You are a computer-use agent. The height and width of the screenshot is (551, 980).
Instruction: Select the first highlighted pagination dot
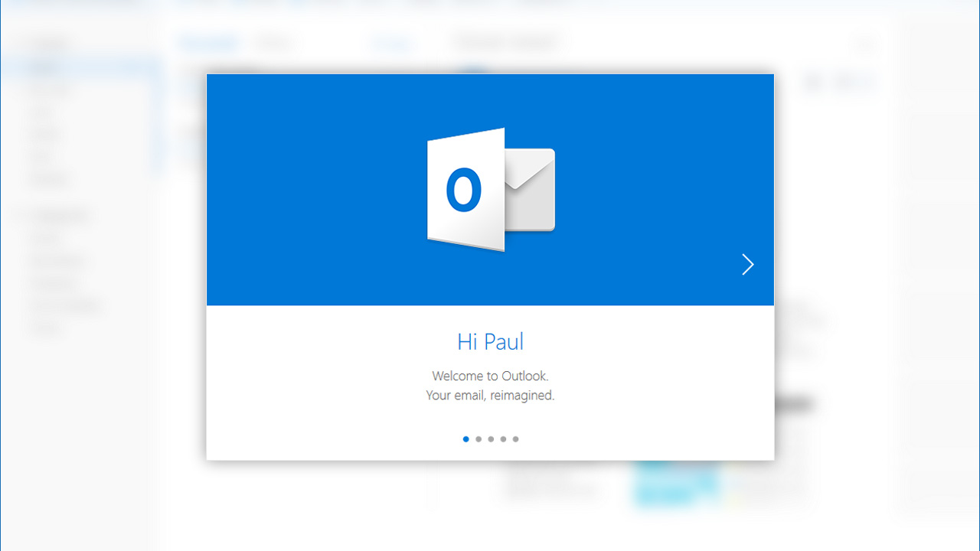[x=465, y=439]
